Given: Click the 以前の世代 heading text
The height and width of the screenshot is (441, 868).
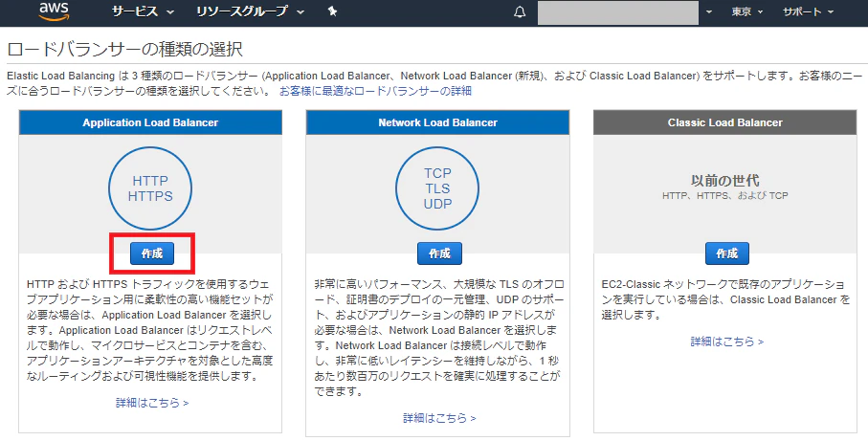Looking at the screenshot, I should (725, 181).
